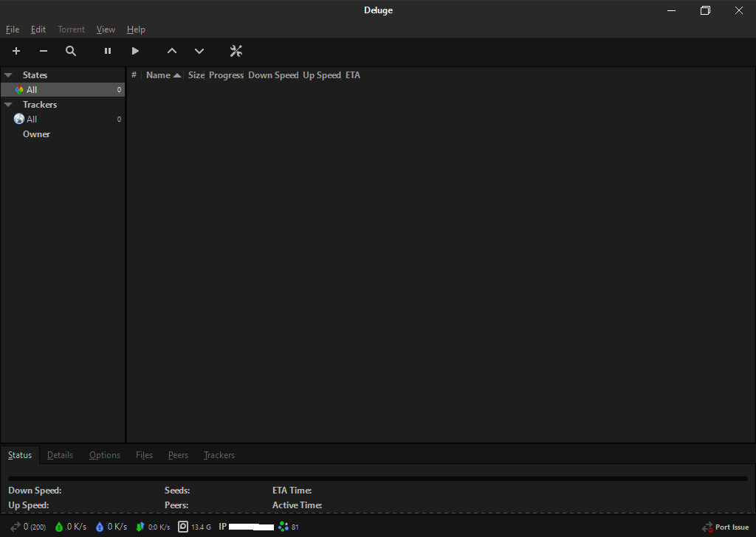
Task: Click the torrent progress bar in Status tab
Action: pos(378,479)
